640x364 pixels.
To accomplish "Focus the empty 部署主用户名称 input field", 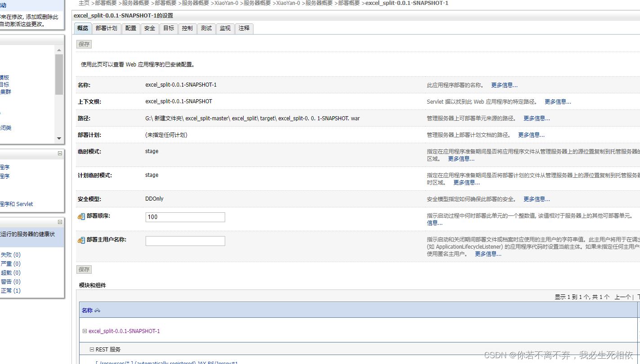I will 185,241.
